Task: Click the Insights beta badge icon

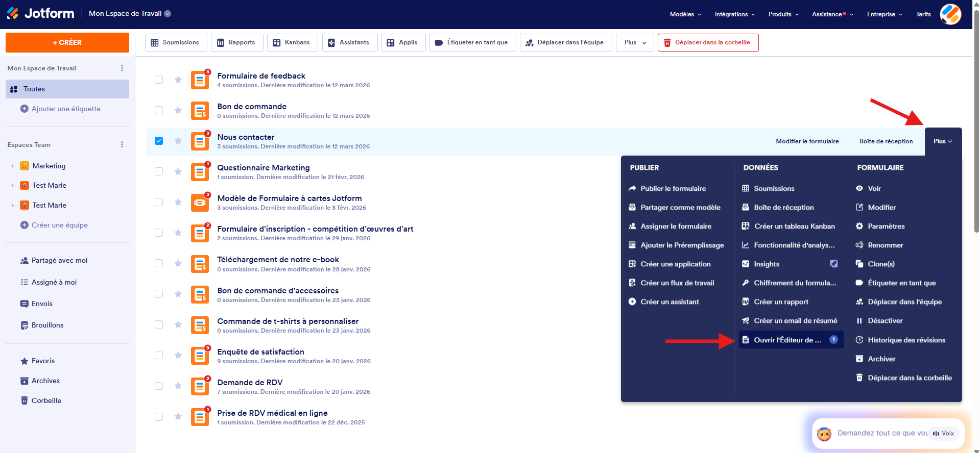Action: 833,264
